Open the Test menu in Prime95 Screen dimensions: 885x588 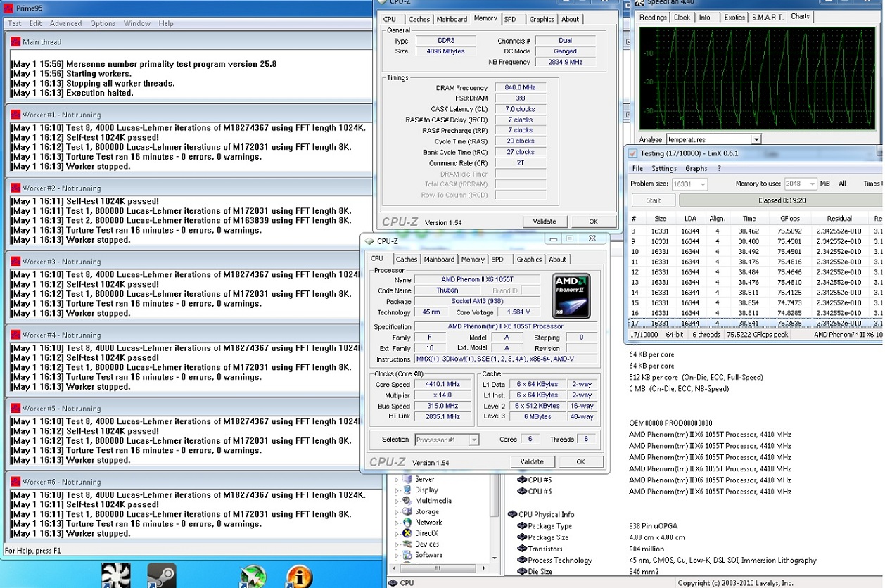[14, 23]
